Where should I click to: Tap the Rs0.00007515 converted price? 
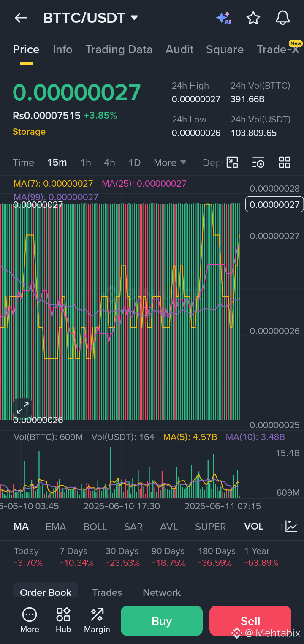46,116
